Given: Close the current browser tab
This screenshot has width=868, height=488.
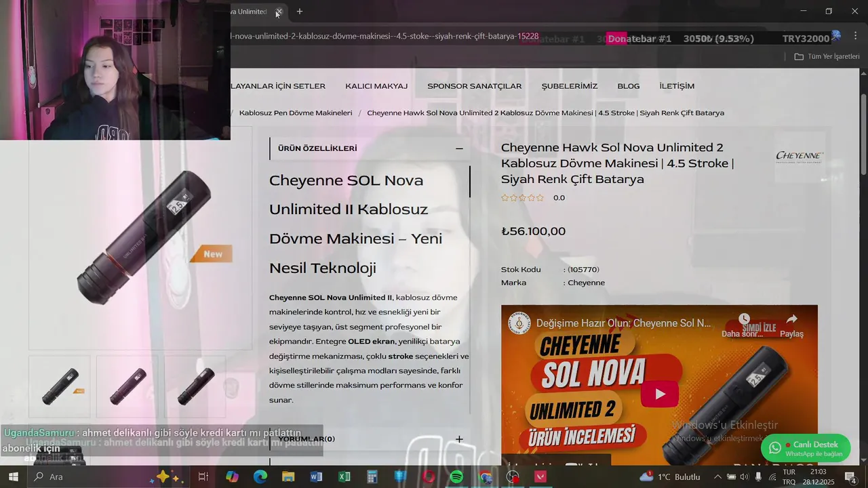Looking at the screenshot, I should 279,12.
